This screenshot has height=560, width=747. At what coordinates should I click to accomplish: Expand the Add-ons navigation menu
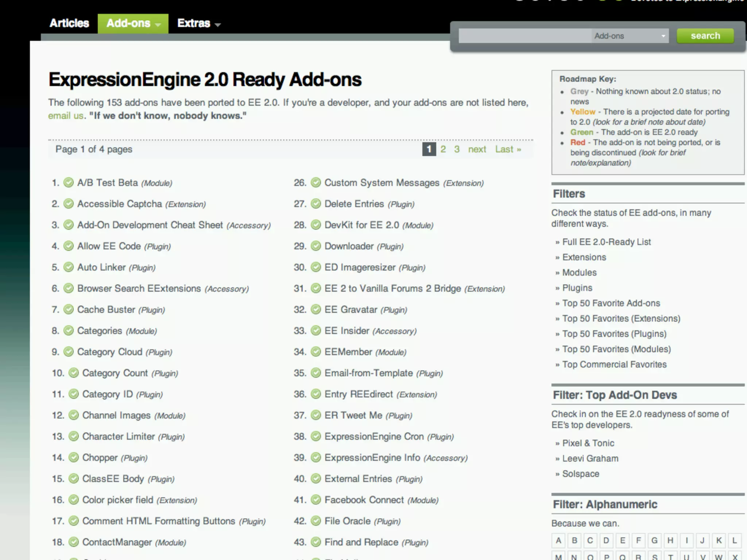point(133,24)
